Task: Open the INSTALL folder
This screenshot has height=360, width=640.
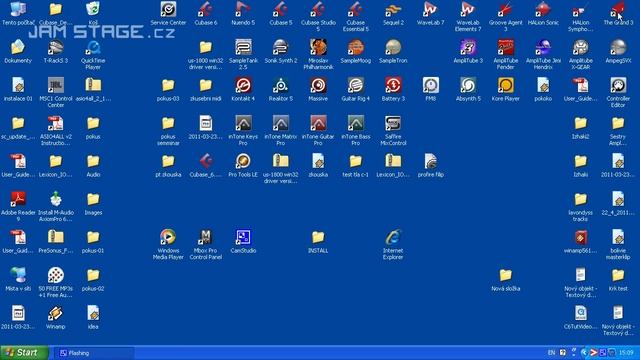Action: pyautogui.click(x=318, y=237)
